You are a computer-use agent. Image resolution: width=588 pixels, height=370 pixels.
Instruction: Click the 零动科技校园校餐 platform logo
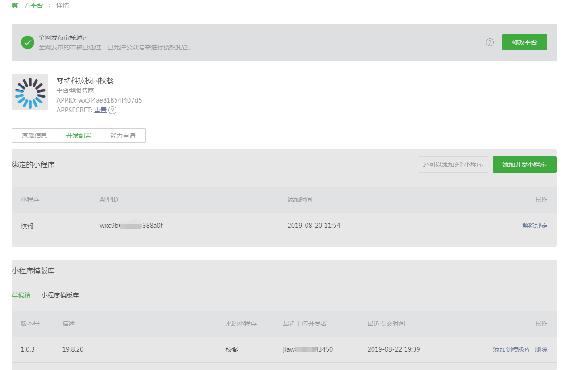(x=30, y=92)
